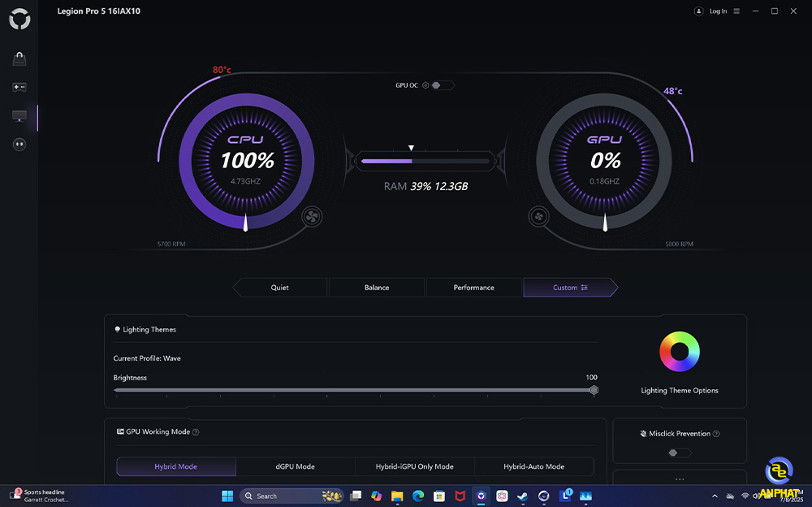Click the GPU Working Mode help icon
The image size is (812, 507).
[196, 431]
